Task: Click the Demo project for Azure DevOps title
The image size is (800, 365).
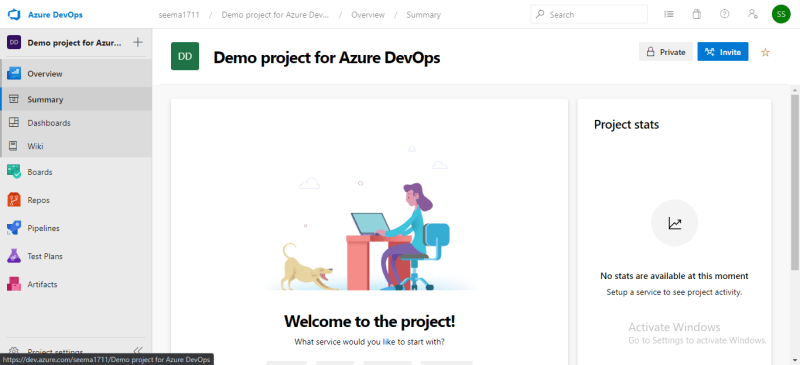Action: [x=327, y=58]
